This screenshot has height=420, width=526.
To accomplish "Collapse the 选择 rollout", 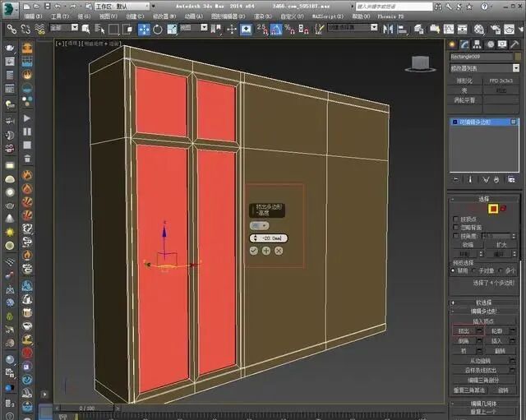I will tap(484, 199).
